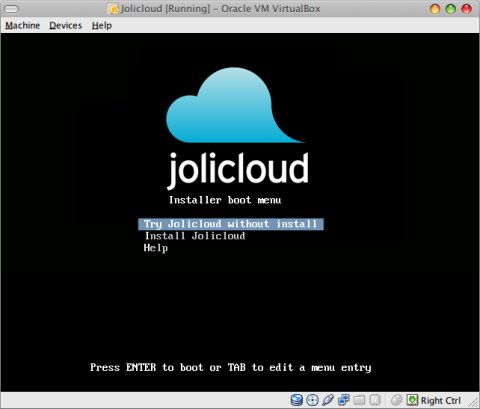Select the 'Help' boot menu entry
This screenshot has height=409, width=480.
click(x=156, y=248)
